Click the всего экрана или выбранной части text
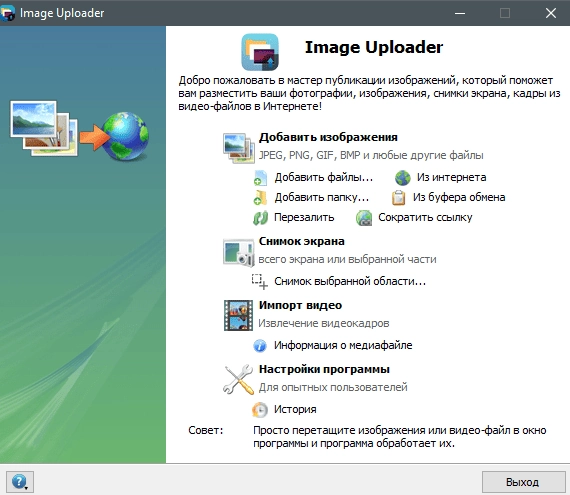 [347, 259]
